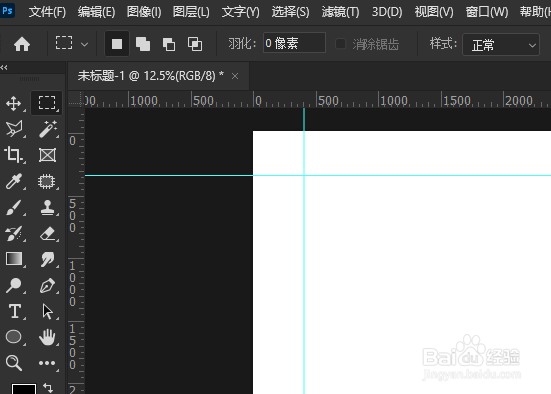The image size is (551, 394).
Task: Select the Crop tool
Action: [14, 155]
